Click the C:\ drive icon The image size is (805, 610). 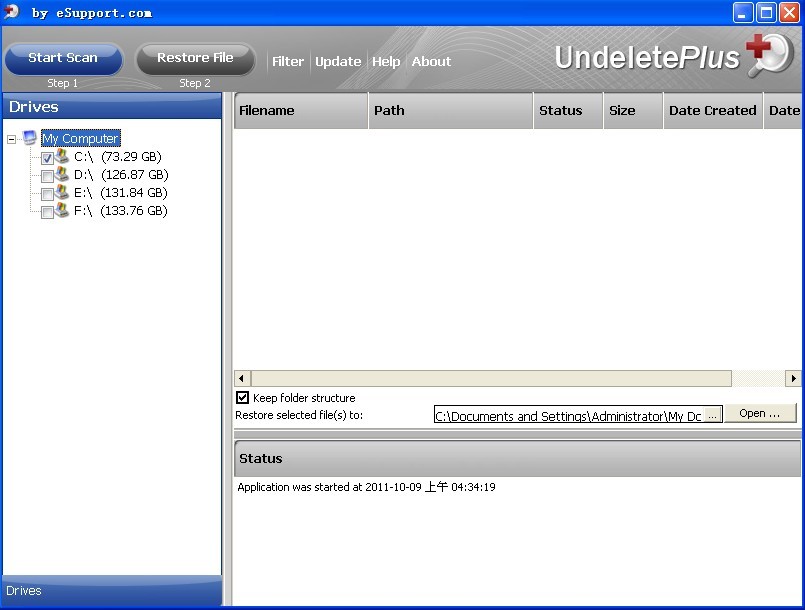[x=62, y=157]
